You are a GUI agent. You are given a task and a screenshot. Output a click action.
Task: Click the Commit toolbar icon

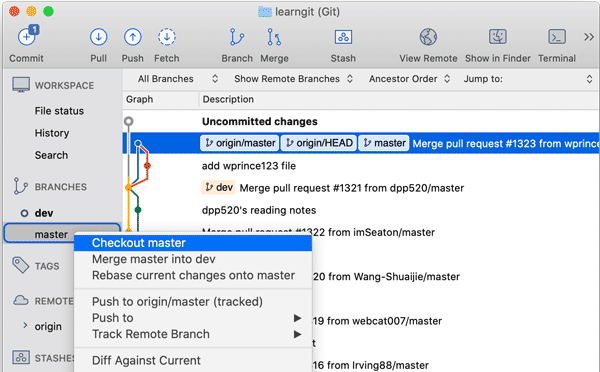click(x=27, y=37)
